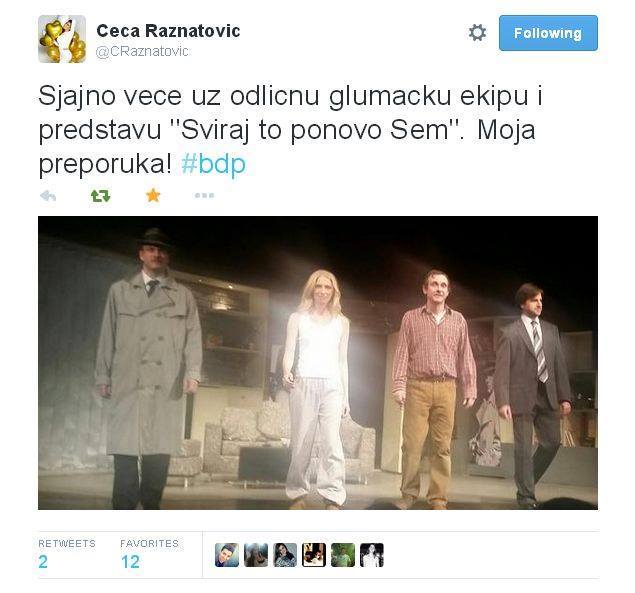Viewport: 635px width, 593px height.
Task: Open the gear settings dropdown
Action: click(477, 32)
